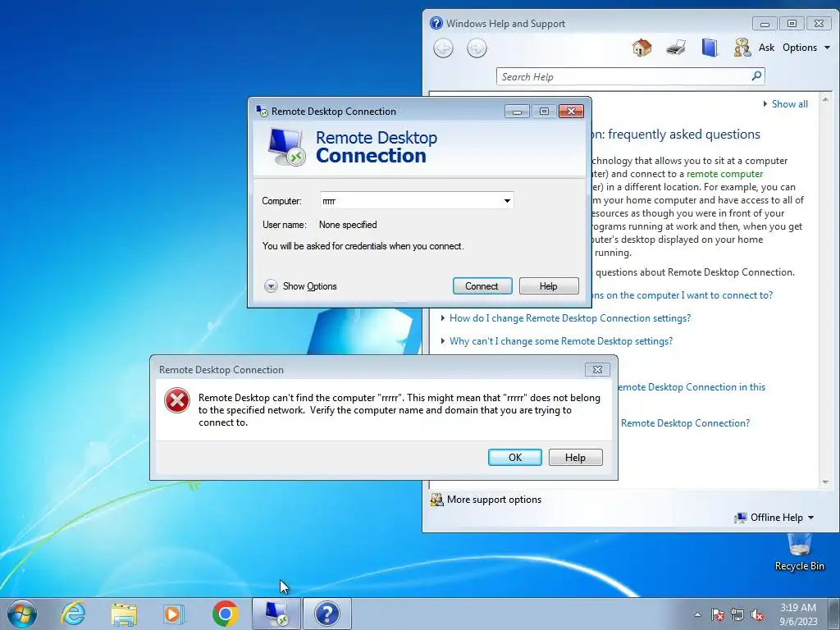This screenshot has width=840, height=630.
Task: Click 'None specified' user name text
Action: click(348, 225)
